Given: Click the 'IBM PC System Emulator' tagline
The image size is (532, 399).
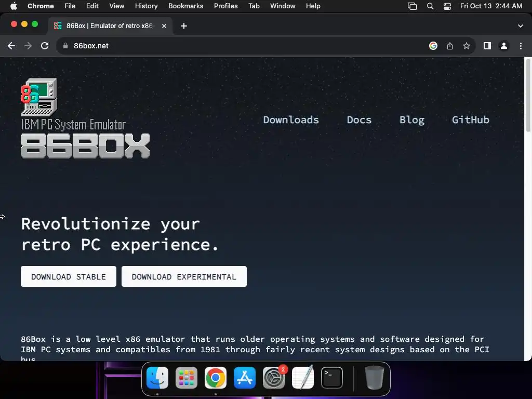Looking at the screenshot, I should [73, 125].
